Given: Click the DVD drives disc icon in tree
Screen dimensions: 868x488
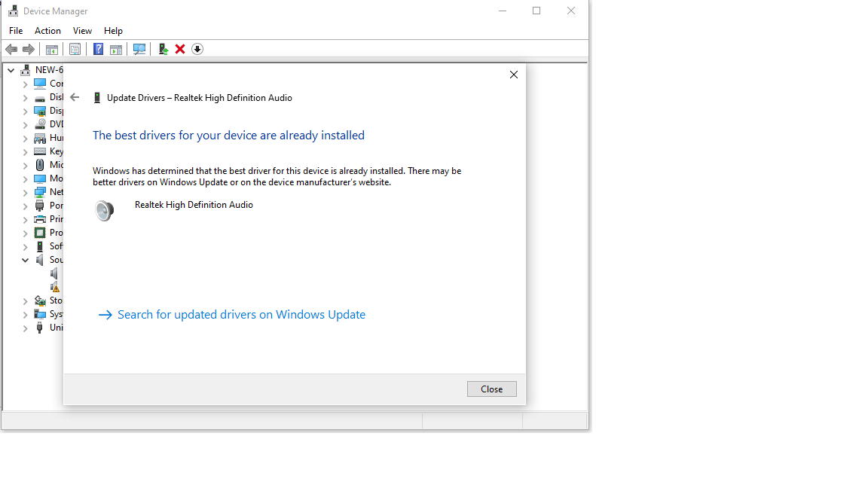Looking at the screenshot, I should [40, 124].
